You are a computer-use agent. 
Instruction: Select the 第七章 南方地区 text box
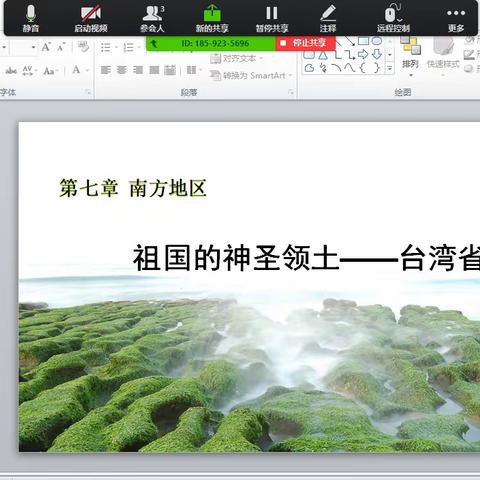click(x=133, y=188)
